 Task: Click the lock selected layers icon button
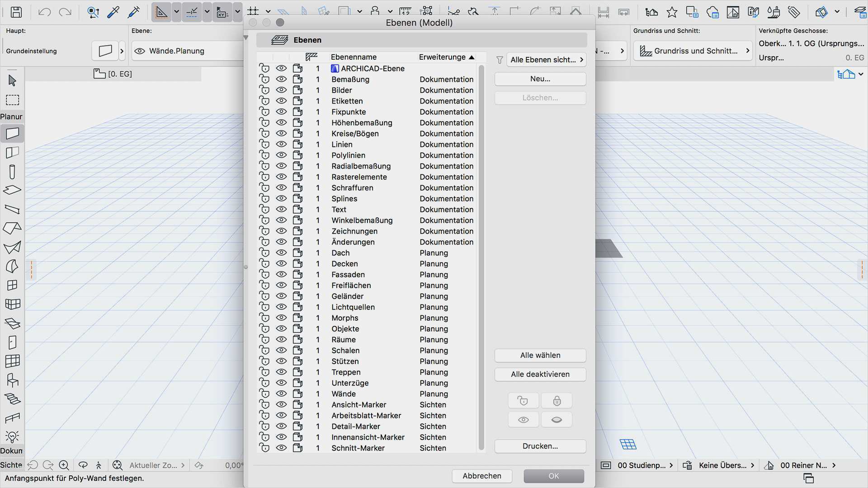(x=557, y=401)
